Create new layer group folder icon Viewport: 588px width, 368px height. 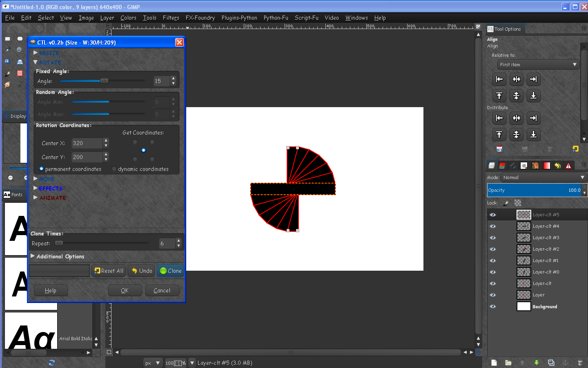click(508, 363)
